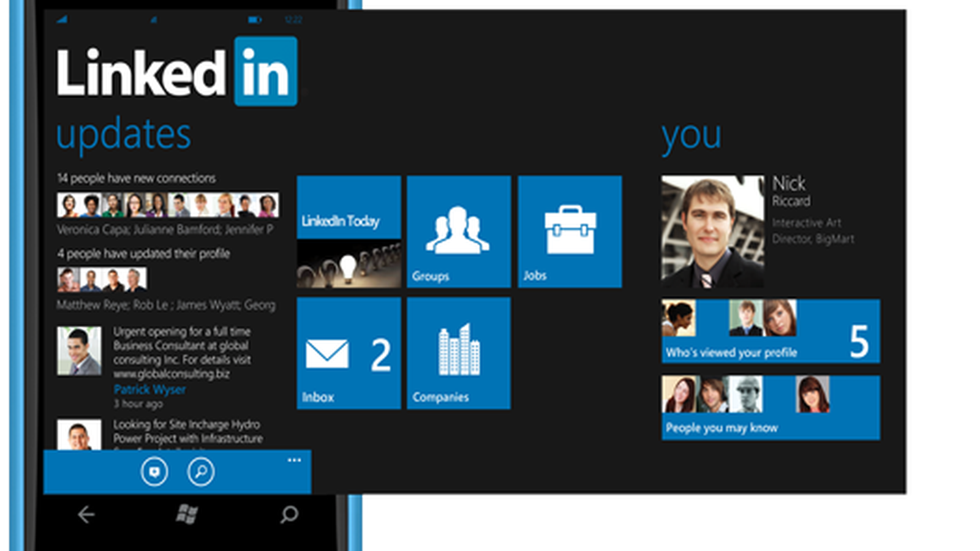Click Nick Riccard's profile photo
The width and height of the screenshot is (980, 551).
click(x=712, y=231)
